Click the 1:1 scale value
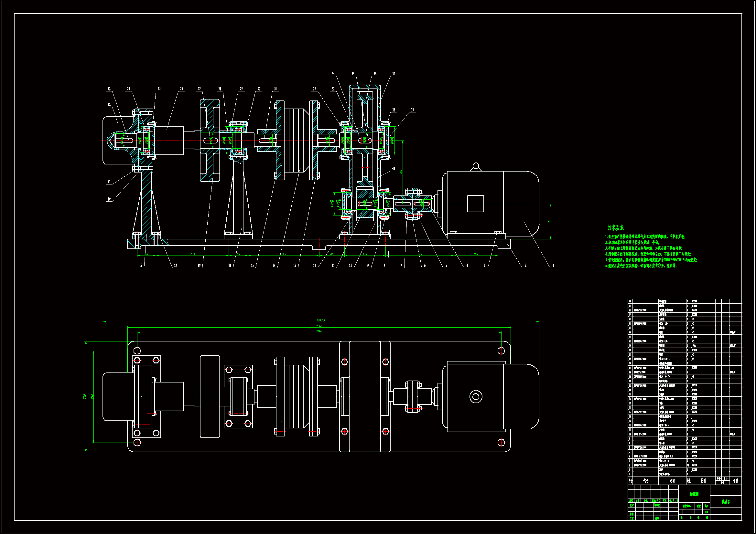756x534 pixels. pyautogui.click(x=706, y=512)
